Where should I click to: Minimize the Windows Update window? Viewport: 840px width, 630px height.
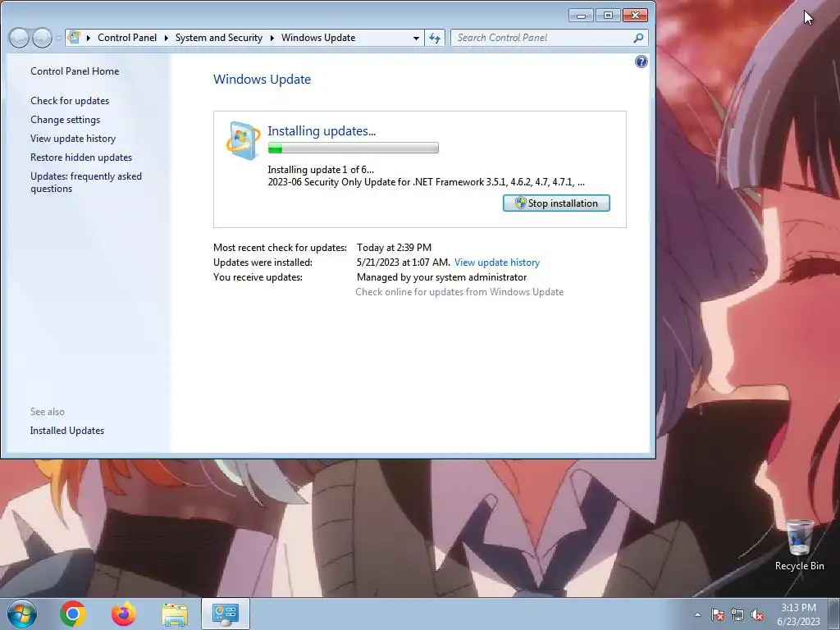click(x=581, y=15)
